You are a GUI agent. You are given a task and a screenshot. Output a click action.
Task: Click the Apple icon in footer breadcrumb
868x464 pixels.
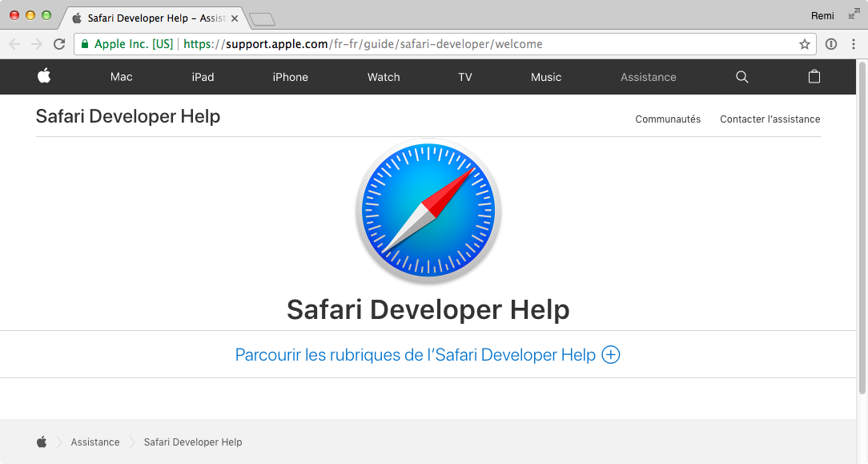point(42,442)
